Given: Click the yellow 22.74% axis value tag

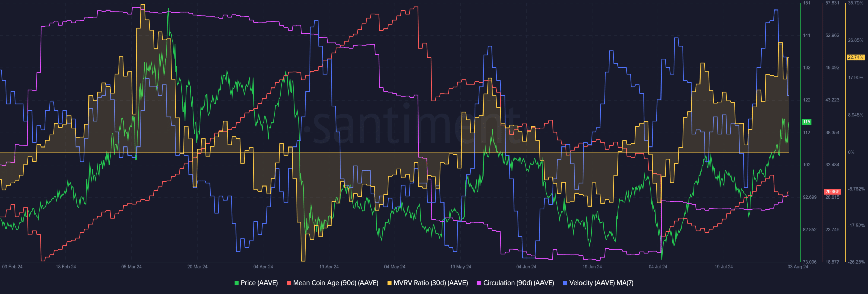Looking at the screenshot, I should tap(855, 57).
